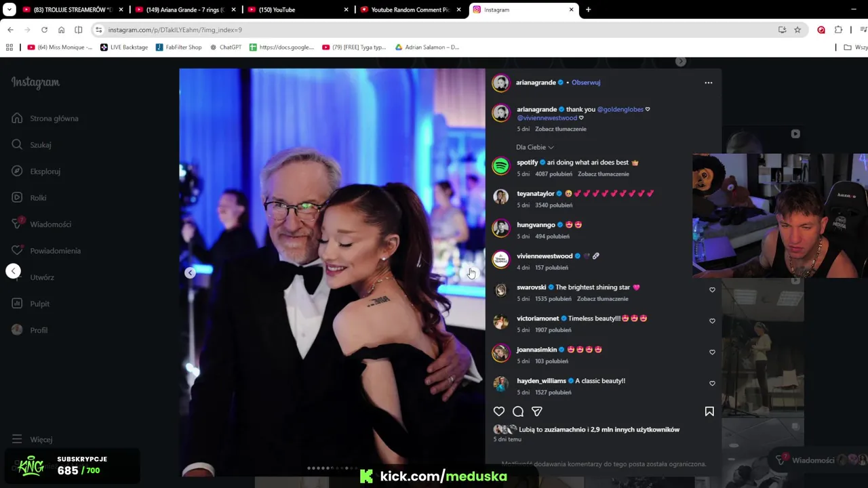Switch to the Ariana Grande - 7 rings tab
The width and height of the screenshot is (868, 488).
184,9
